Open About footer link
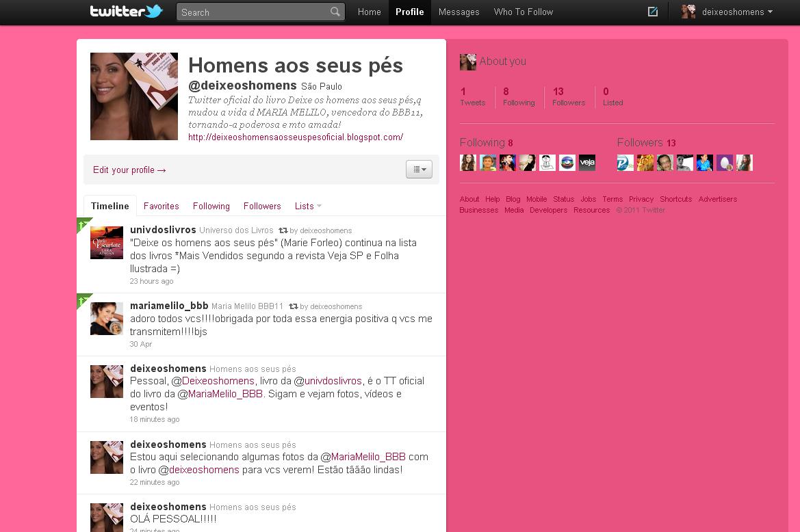The height and width of the screenshot is (532, 800). coord(469,199)
